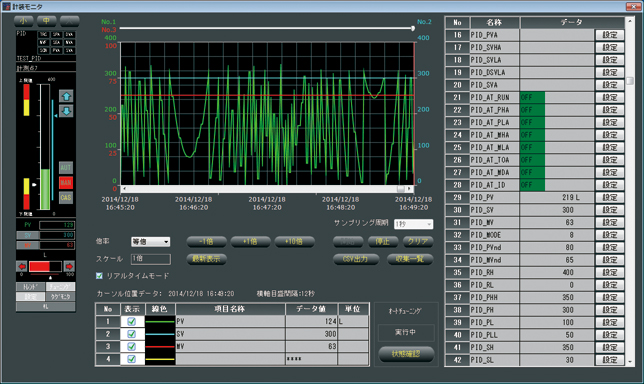Click the red line color of MV

(160, 347)
